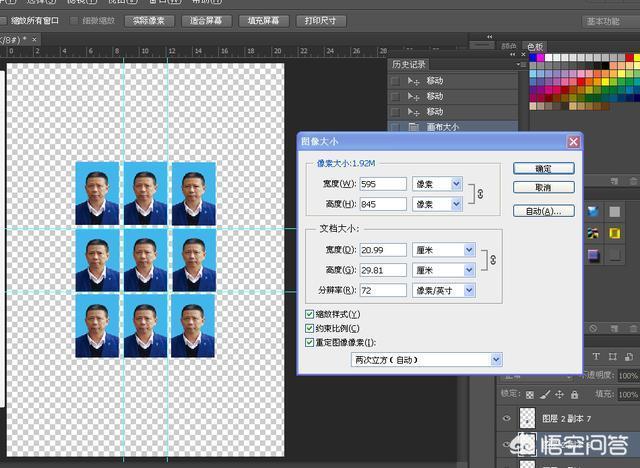Open the document width 厘米 unit dropdown
The height and width of the screenshot is (468, 640).
444,250
